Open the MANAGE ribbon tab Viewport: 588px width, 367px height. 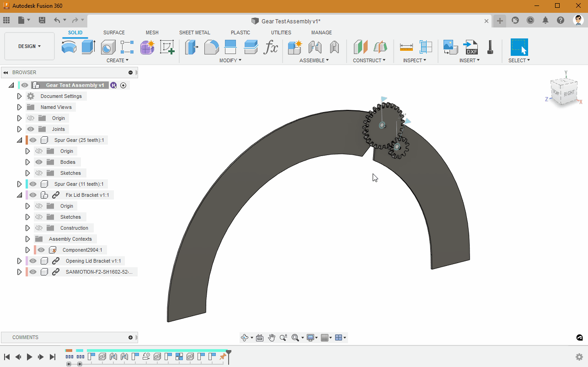pyautogui.click(x=321, y=32)
